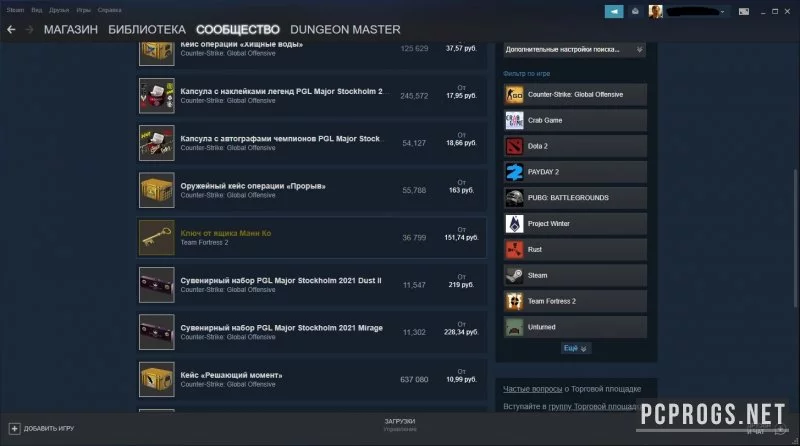The image size is (800, 446).
Task: Filter by PAYDAY 2
Action: point(576,172)
